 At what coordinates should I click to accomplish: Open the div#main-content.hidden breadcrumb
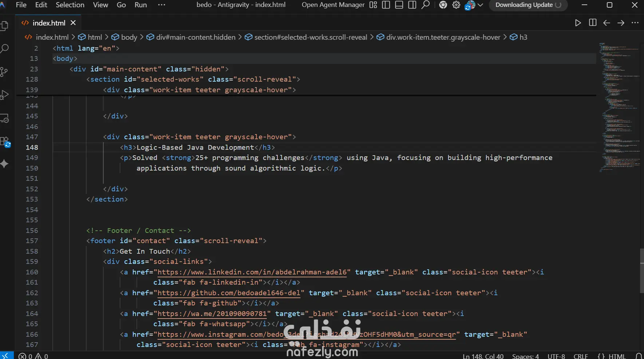pyautogui.click(x=191, y=37)
